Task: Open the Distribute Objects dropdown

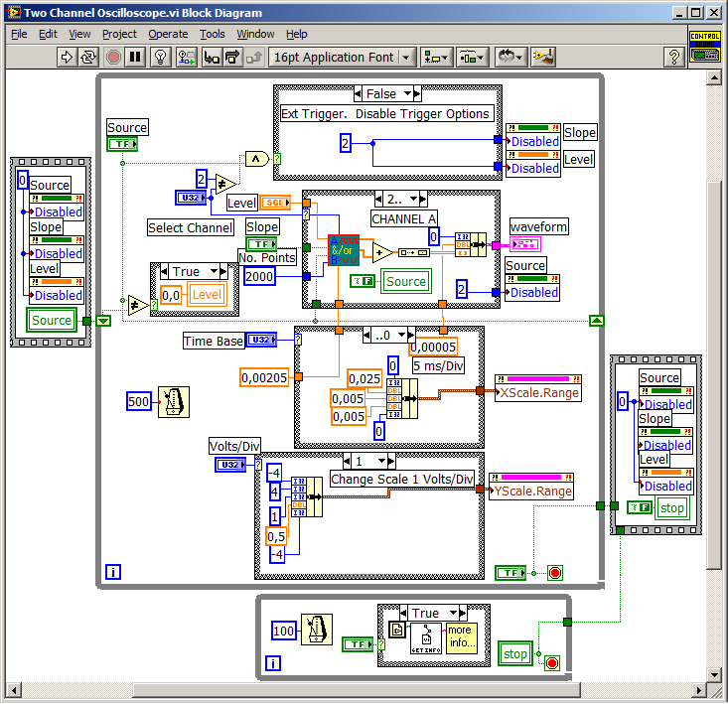Action: pyautogui.click(x=472, y=57)
